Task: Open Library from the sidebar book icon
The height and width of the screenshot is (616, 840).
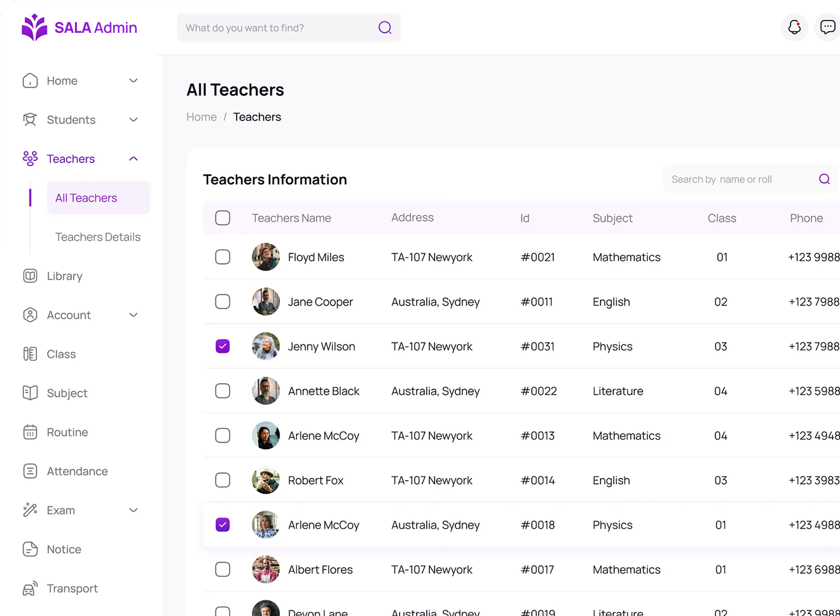Action: 30,276
